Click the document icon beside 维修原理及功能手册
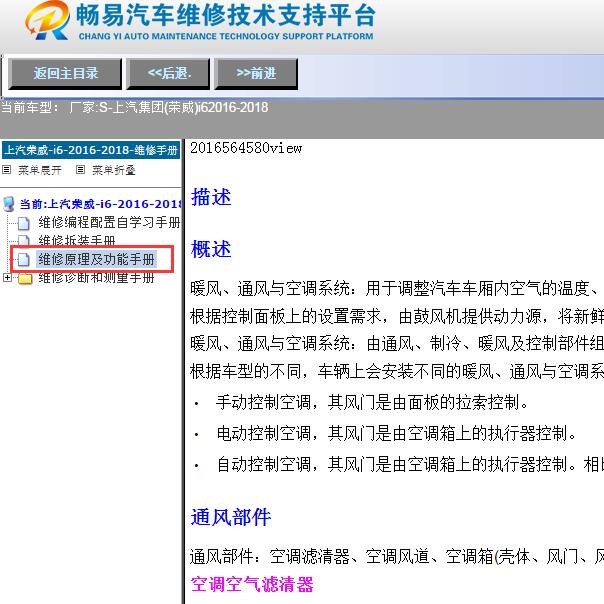Viewport: 604px width, 604px height. (24, 260)
